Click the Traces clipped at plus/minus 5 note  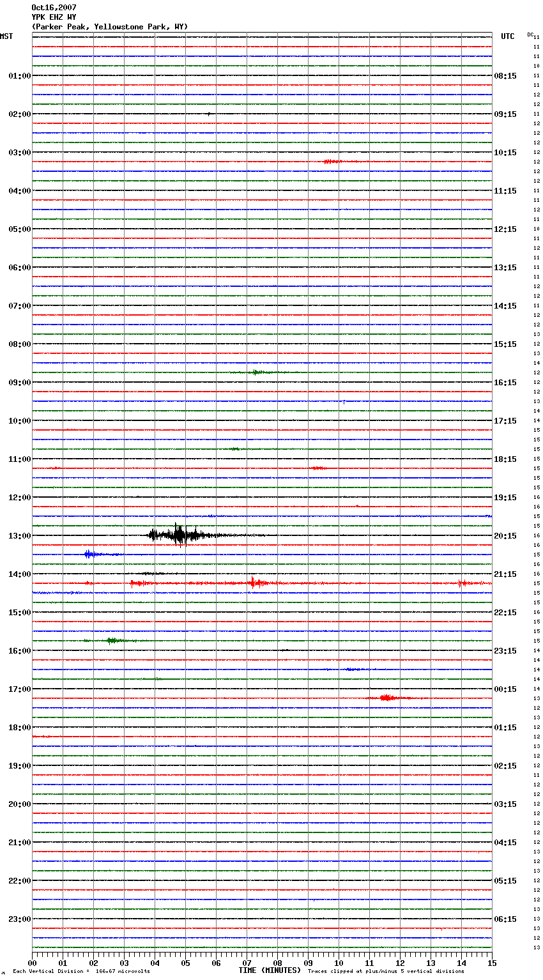tap(386, 972)
